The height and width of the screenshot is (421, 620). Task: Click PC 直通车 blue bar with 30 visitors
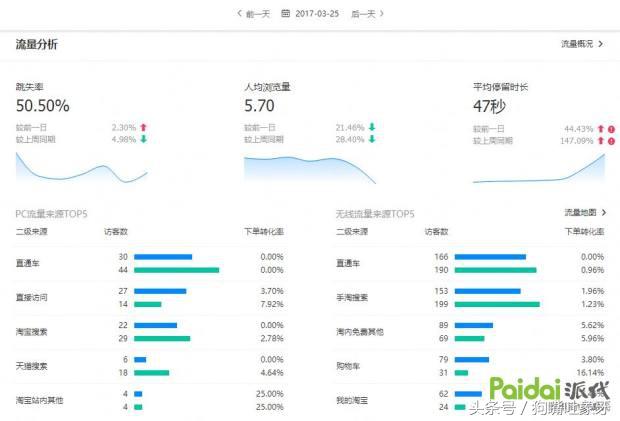point(163,257)
